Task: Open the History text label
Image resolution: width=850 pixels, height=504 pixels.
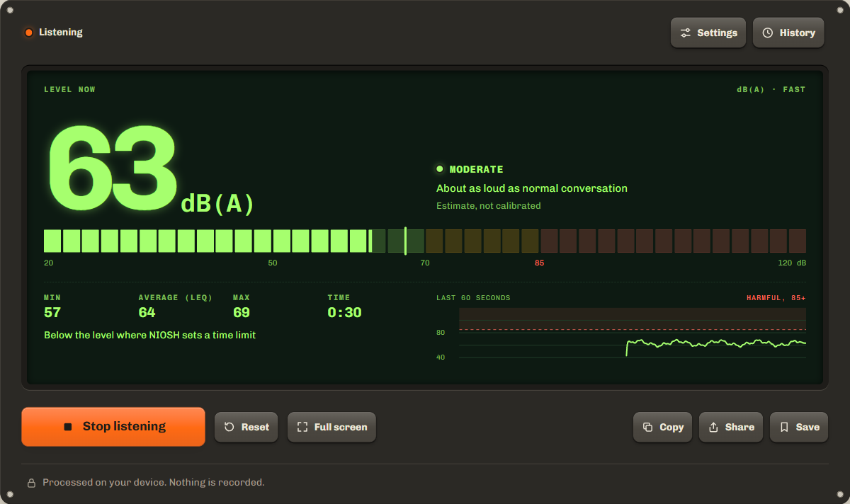Action: 797,33
